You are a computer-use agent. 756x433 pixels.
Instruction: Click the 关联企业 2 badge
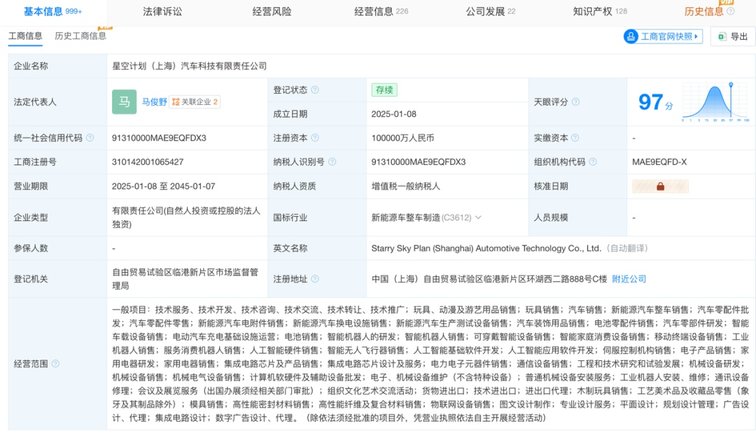click(195, 102)
